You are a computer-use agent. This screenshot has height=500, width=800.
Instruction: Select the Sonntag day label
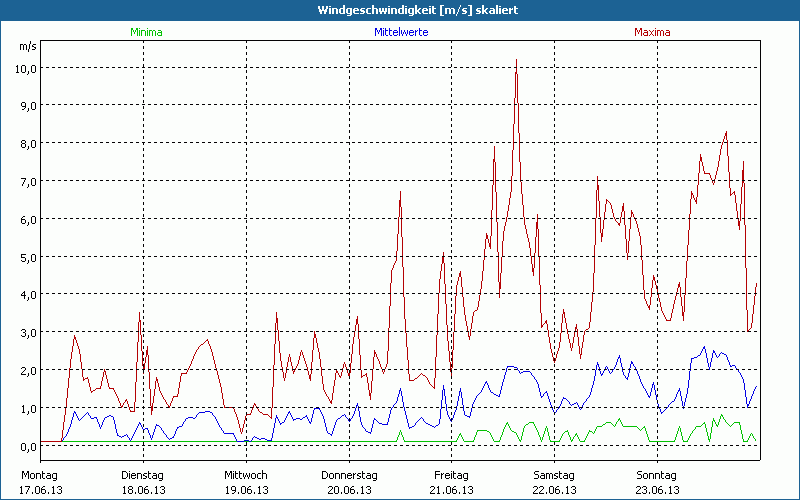pyautogui.click(x=658, y=474)
